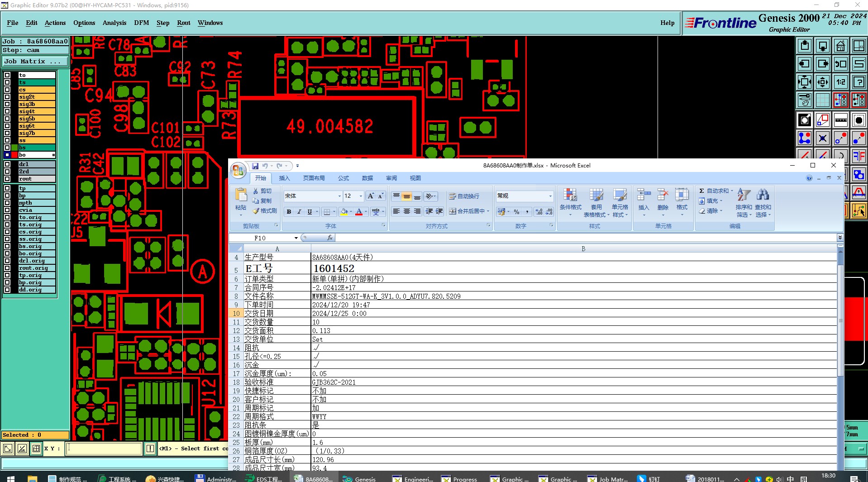Toggle the checkbox for layer 'to'
This screenshot has width=868, height=482.
[7, 75]
